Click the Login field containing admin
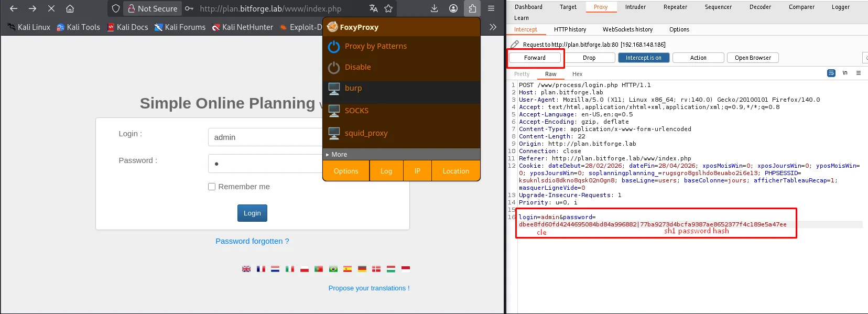Image resolution: width=868 pixels, height=314 pixels. (265, 137)
